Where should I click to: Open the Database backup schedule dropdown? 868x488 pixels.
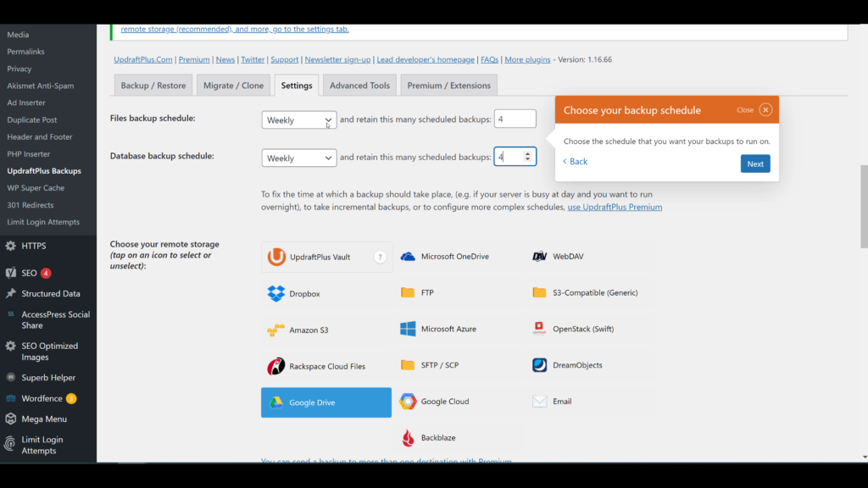point(298,158)
